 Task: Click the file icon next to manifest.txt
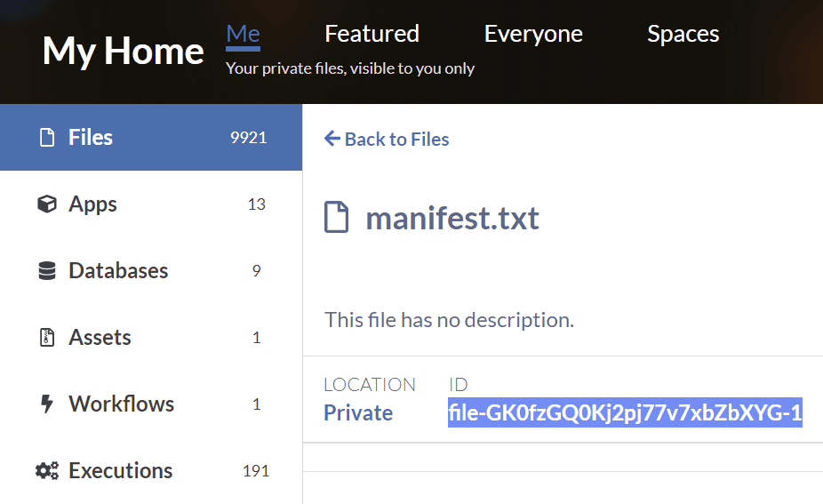tap(337, 218)
